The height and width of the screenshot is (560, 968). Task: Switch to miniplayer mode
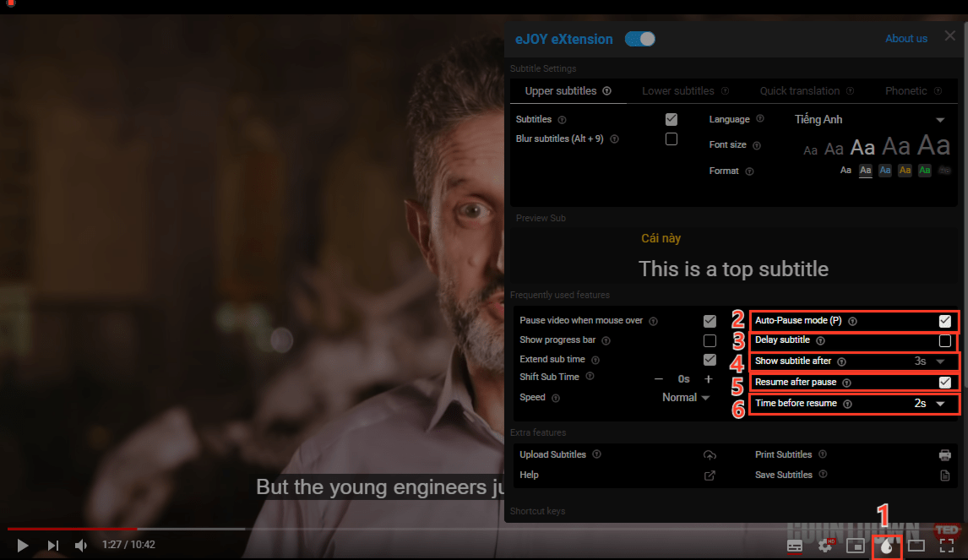click(x=855, y=546)
